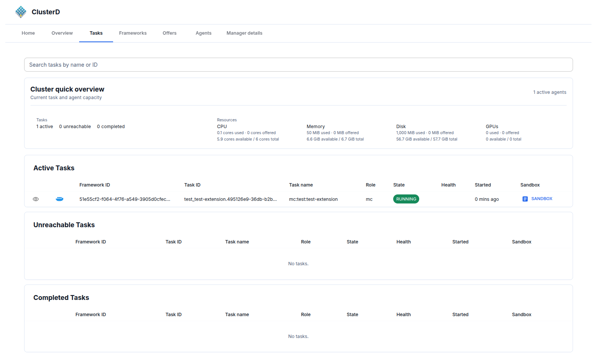Image resolution: width=593 pixels, height=364 pixels.
Task: Select framework ID 51e55cf2-f064-4f76-a549-3905d0cfec...
Action: 125,199
